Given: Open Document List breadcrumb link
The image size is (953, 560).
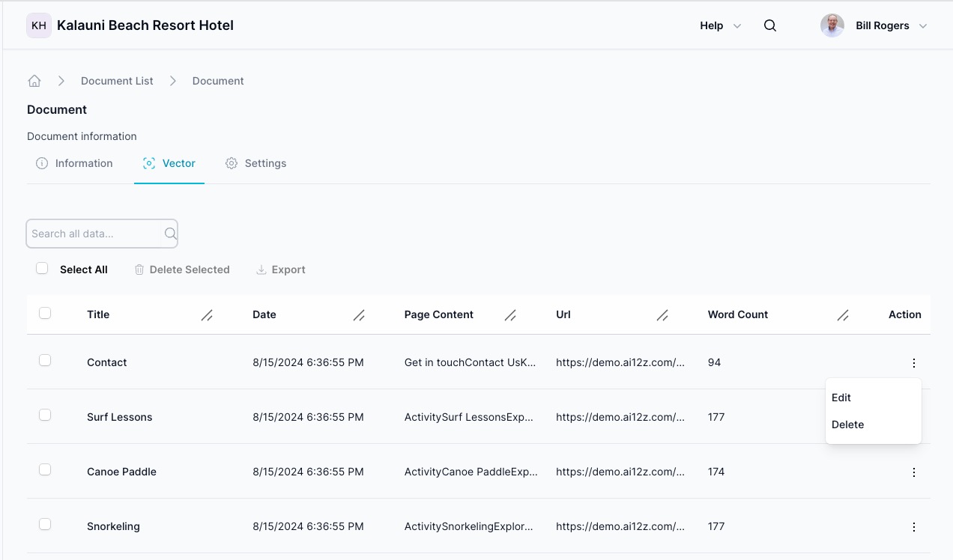Looking at the screenshot, I should tap(117, 81).
